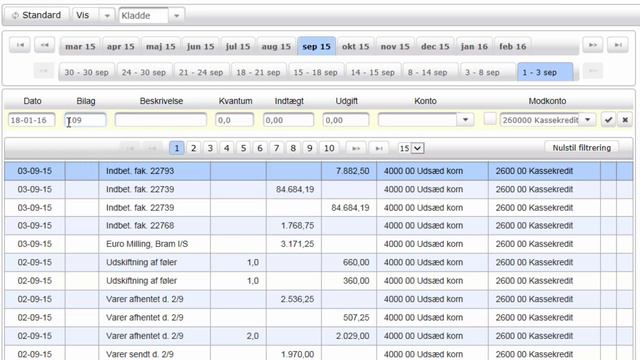Viewport: 640px width, 360px height.
Task: Select the 1 - 3 sep period tab
Action: 545,72
